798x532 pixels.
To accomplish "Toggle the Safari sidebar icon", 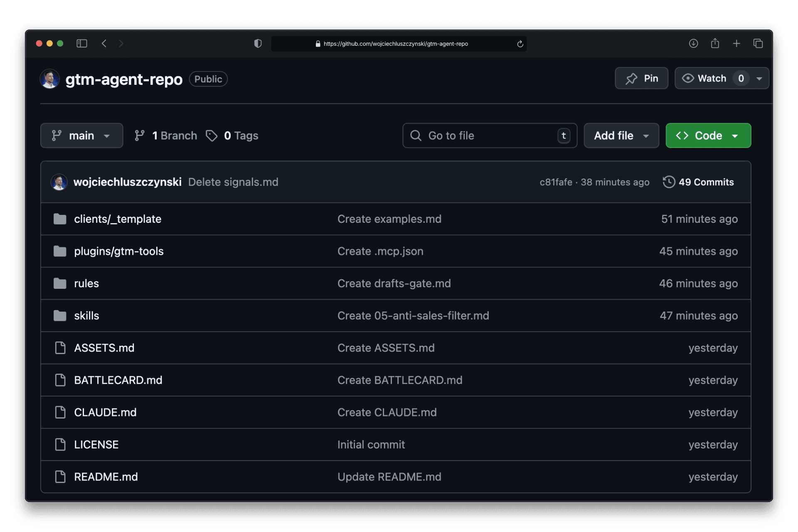I will click(82, 43).
